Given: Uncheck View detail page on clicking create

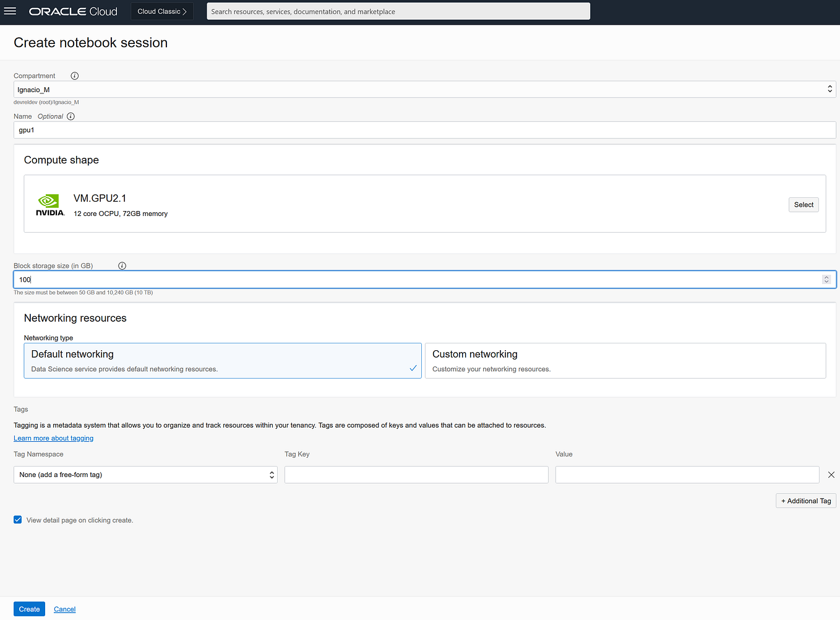Looking at the screenshot, I should coord(17,520).
